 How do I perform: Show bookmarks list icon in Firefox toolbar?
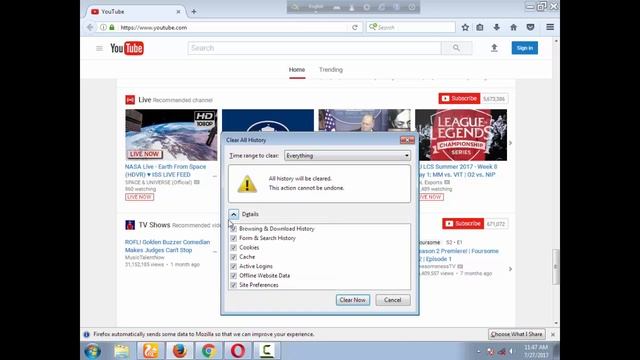pos(480,27)
